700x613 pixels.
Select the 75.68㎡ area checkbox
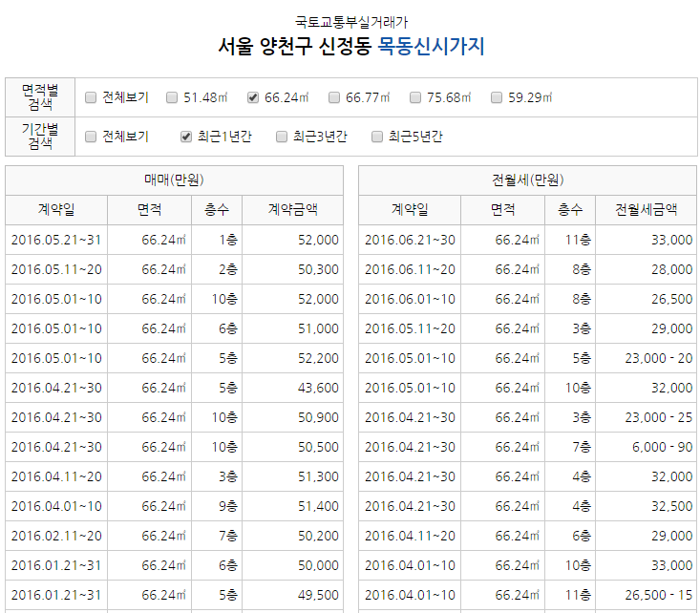point(415,97)
